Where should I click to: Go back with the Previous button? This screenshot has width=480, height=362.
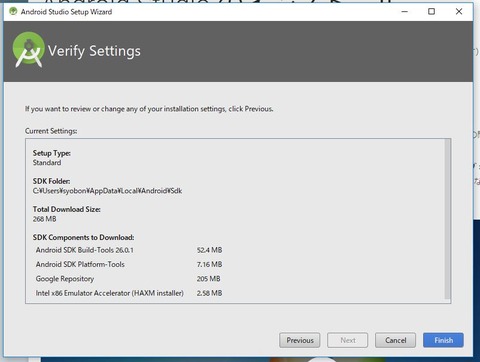click(300, 340)
